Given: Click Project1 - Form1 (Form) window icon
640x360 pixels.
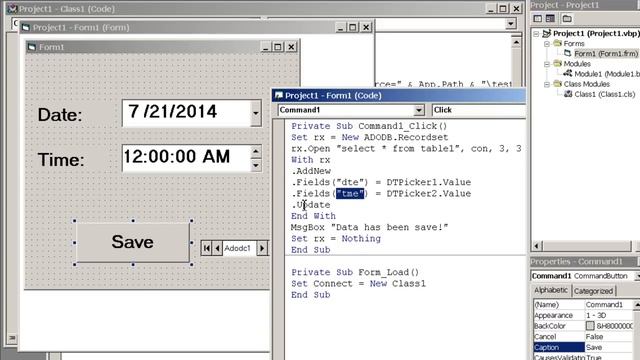Looking at the screenshot, I should pyautogui.click(x=26, y=27).
